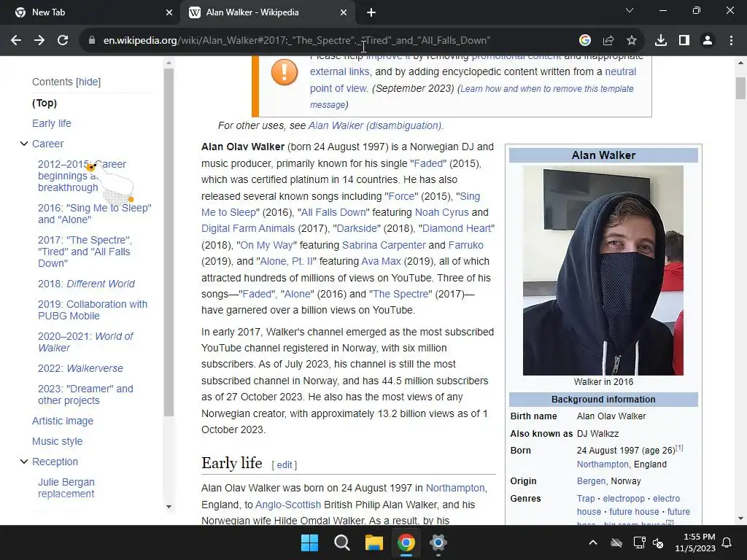Open File Explorer from taskbar

pyautogui.click(x=374, y=542)
